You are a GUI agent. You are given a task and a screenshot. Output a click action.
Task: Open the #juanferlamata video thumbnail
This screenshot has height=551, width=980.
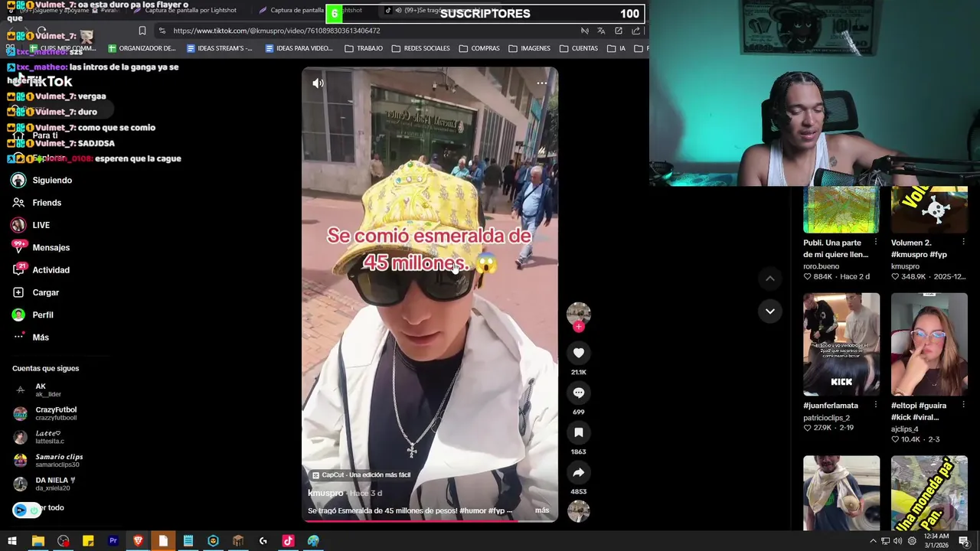841,344
